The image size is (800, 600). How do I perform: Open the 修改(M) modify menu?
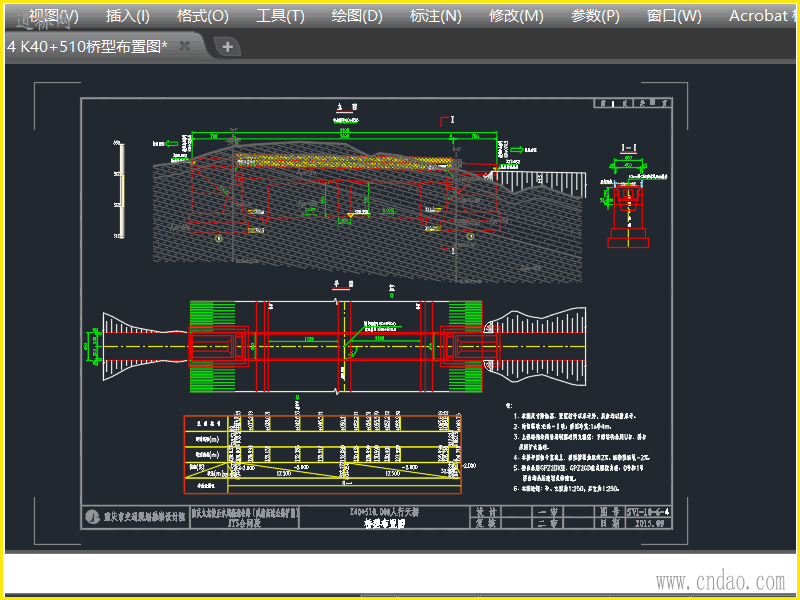pyautogui.click(x=516, y=16)
